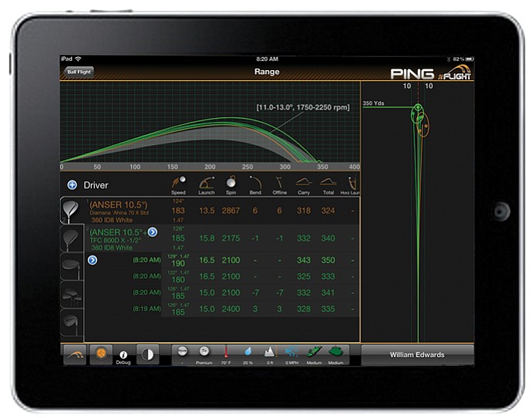Adjust the 20% humidity setting
532x418 pixels.
click(247, 355)
